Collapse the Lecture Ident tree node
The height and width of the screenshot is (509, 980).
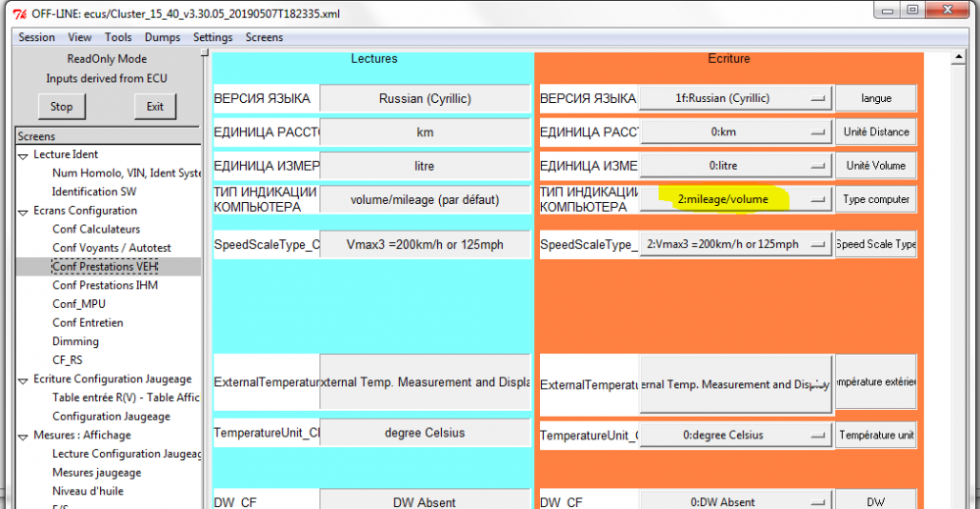(x=24, y=155)
